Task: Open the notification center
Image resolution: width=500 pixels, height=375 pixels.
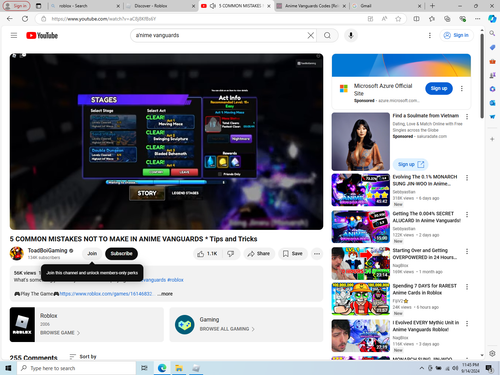Action: [x=489, y=368]
